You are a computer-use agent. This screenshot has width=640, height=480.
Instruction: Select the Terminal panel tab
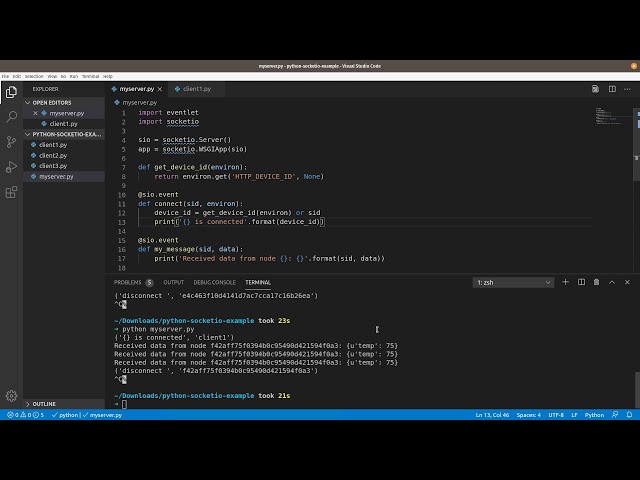(258, 282)
